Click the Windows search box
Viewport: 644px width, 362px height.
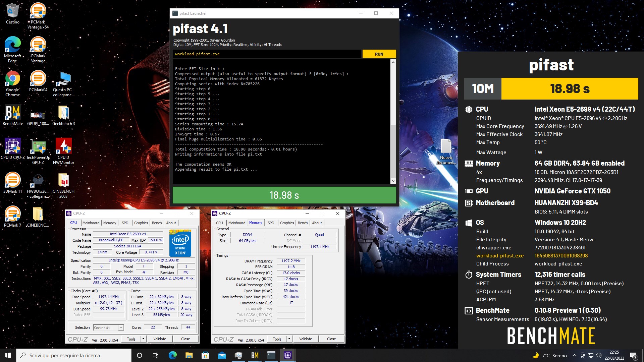[74, 355]
